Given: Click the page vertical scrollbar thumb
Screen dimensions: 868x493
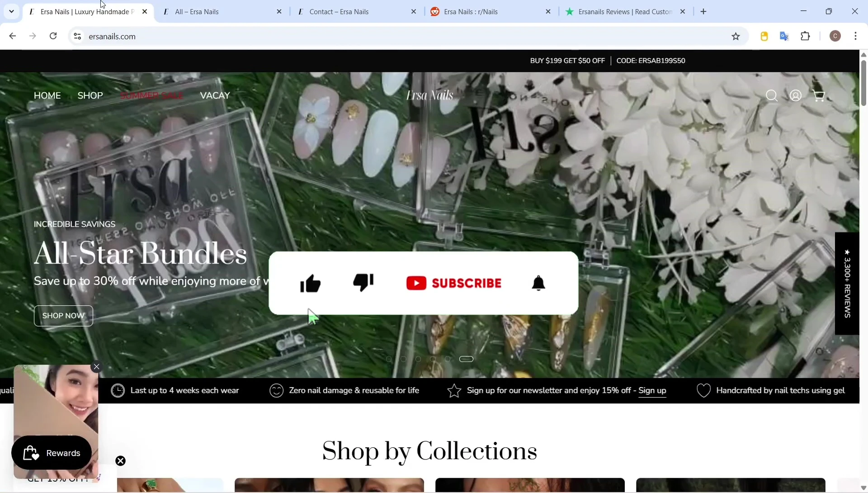Looking at the screenshot, I should coord(863,82).
